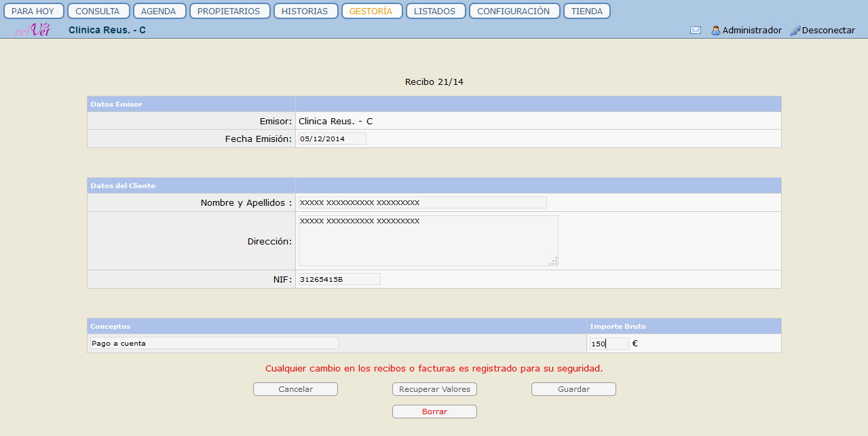Click the velVet logo
The width and height of the screenshot is (868, 436).
tap(33, 30)
